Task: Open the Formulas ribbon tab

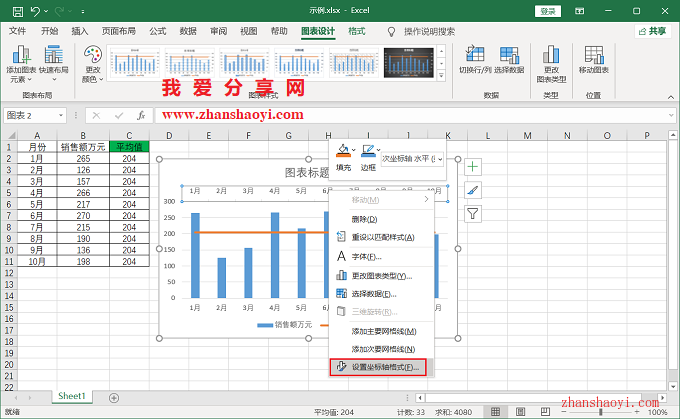Action: [158, 31]
